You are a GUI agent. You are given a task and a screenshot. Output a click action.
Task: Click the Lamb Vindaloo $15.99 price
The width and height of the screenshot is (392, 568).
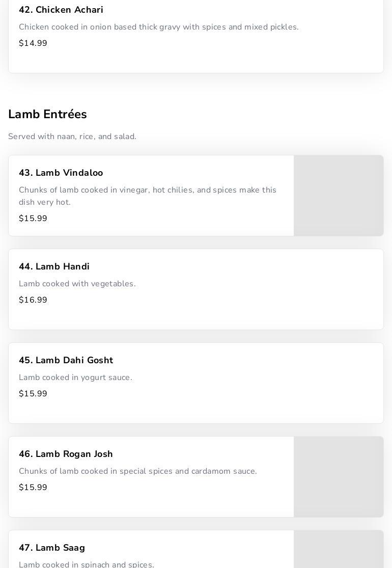[x=33, y=219]
